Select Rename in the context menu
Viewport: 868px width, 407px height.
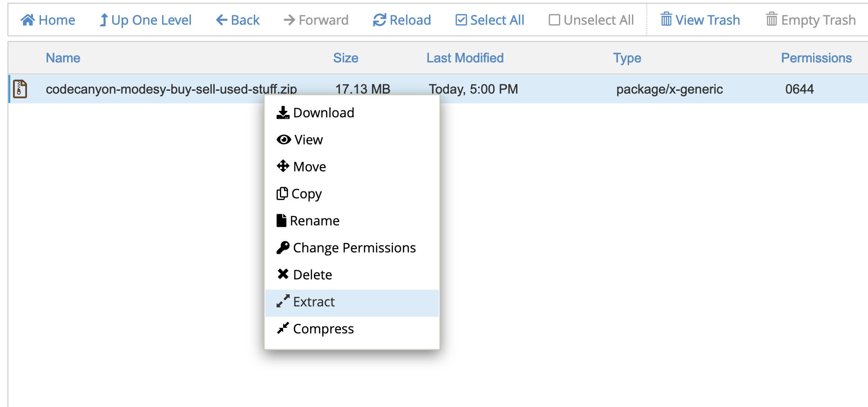[x=314, y=221]
